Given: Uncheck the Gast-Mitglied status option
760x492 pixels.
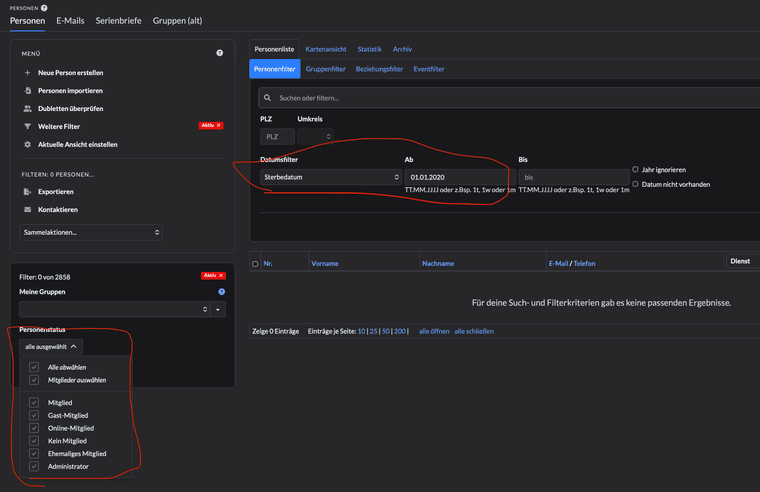Looking at the screenshot, I should 34,415.
